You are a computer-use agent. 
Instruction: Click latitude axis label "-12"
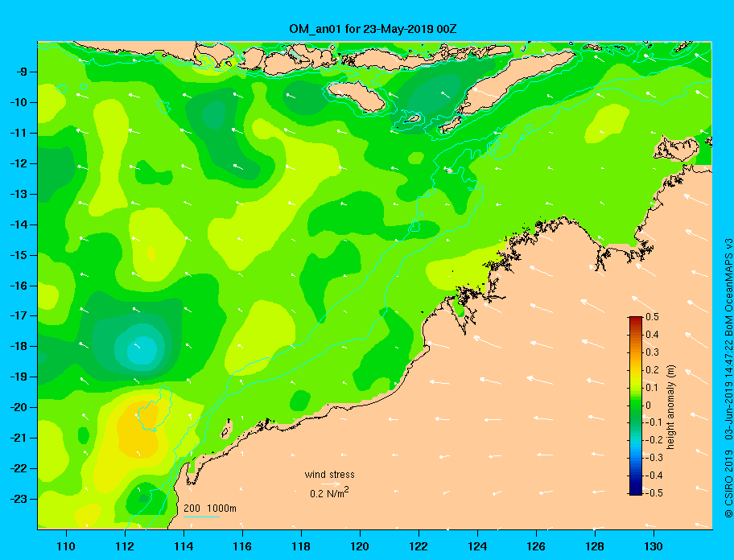pyautogui.click(x=19, y=164)
